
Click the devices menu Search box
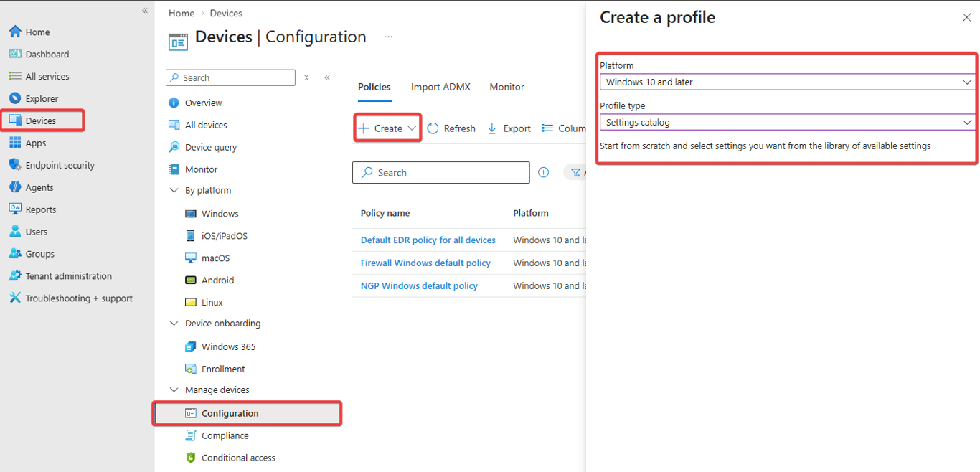(x=230, y=77)
